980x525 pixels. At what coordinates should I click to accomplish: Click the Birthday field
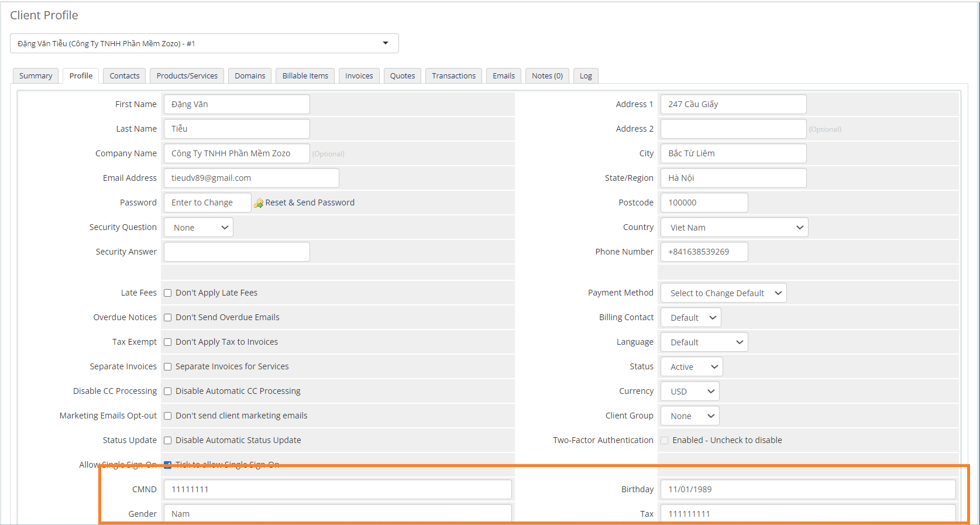(x=808, y=489)
